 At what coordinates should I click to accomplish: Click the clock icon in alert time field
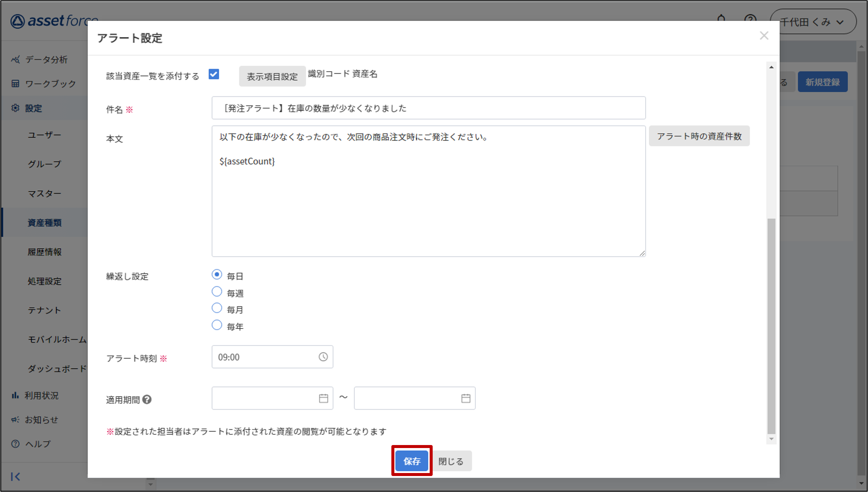(x=323, y=357)
